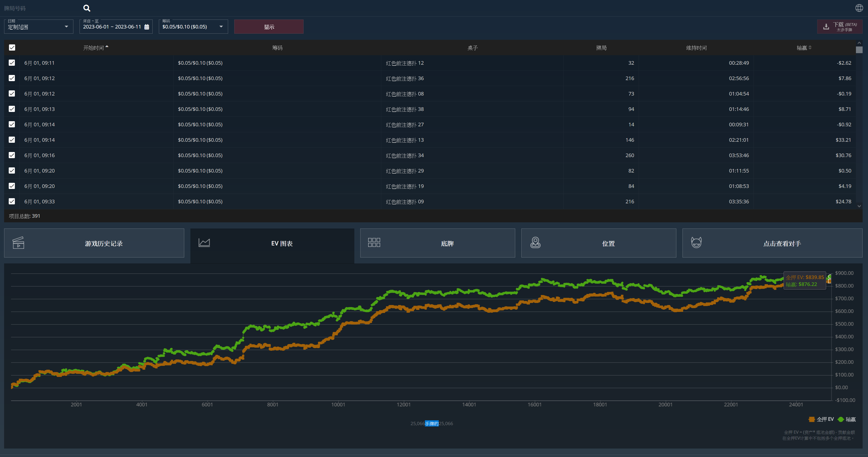Open the 日期 date range dropdown
The image size is (868, 457).
pyautogui.click(x=39, y=27)
